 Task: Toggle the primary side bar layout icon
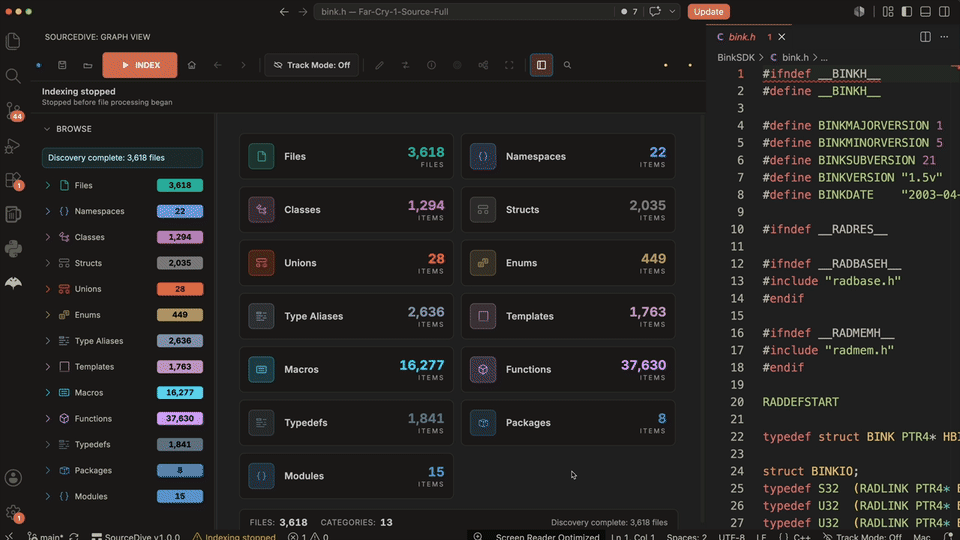click(x=907, y=12)
